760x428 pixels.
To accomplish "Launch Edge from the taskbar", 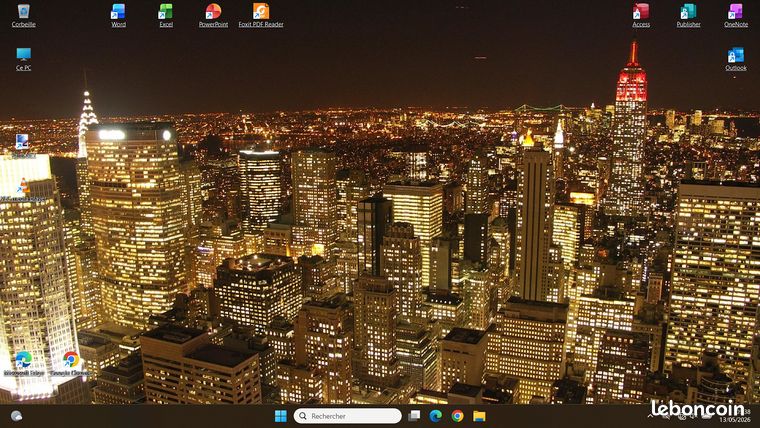I will coord(435,416).
